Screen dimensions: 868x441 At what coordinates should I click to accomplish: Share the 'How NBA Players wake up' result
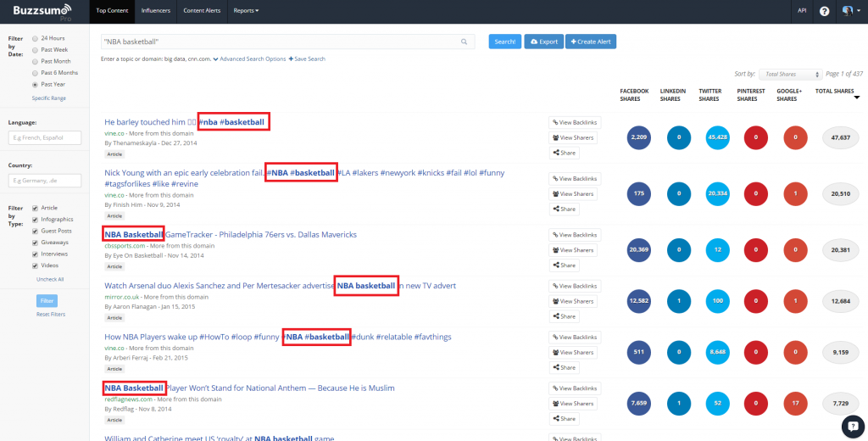564,367
